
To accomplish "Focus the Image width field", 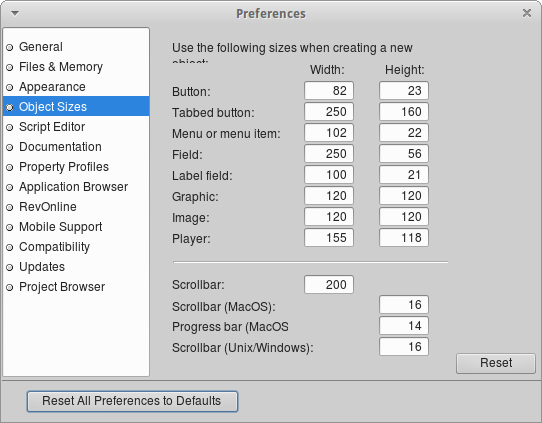I will [329, 217].
